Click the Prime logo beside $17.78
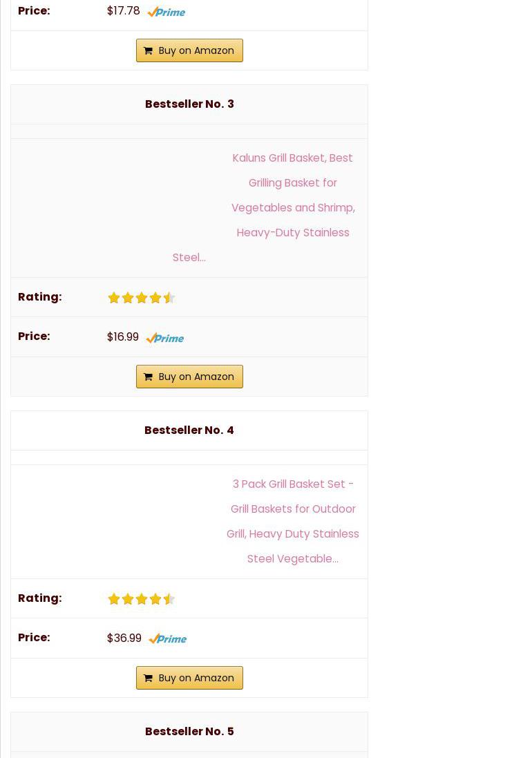Viewport: 532px width, 758px height. (166, 12)
